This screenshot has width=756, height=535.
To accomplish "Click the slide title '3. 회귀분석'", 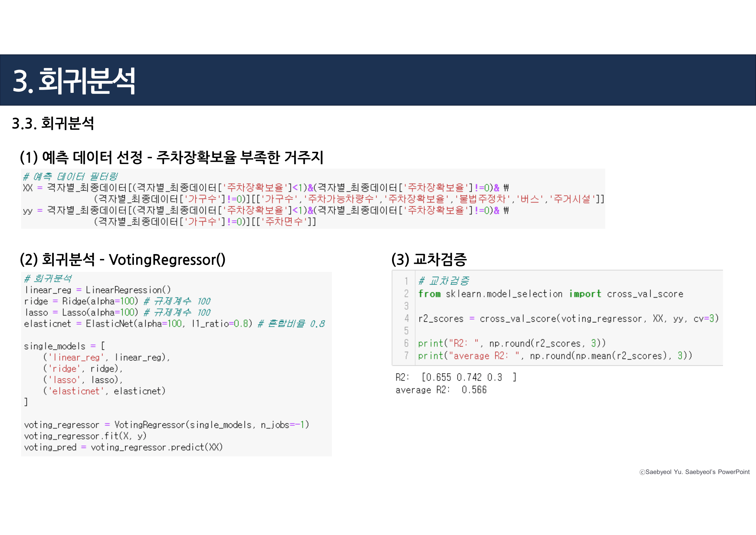I will tap(74, 81).
